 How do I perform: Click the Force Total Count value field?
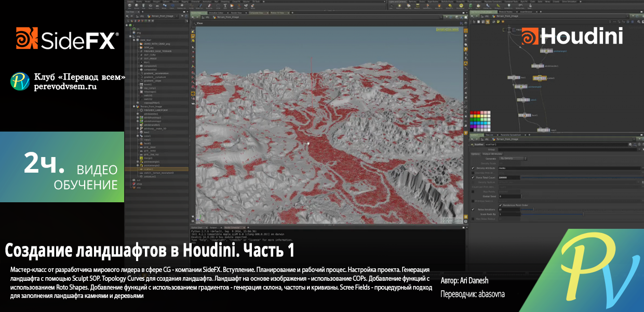pyautogui.click(x=509, y=177)
